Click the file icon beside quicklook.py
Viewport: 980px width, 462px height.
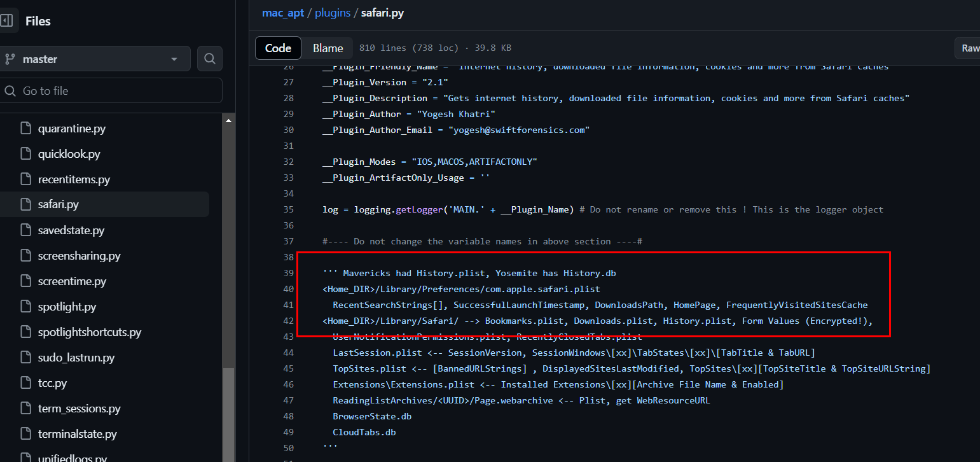pos(25,154)
